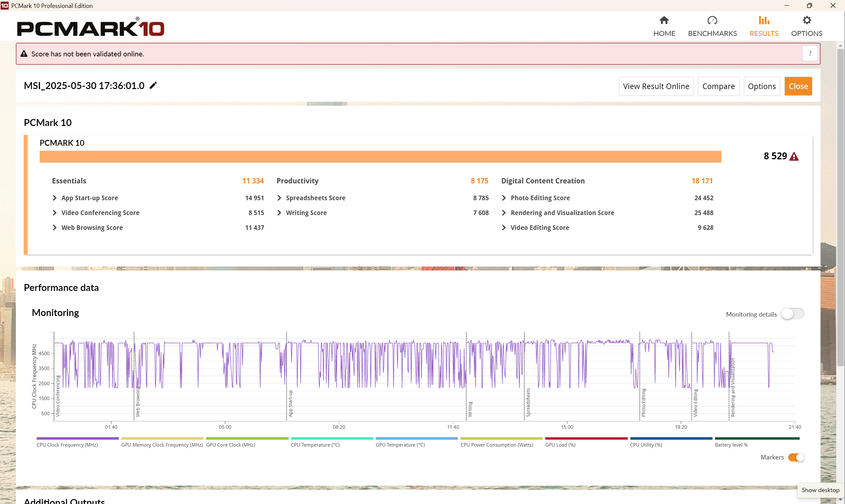Select the RESULTS tab
The image size is (845, 504).
coord(764,26)
